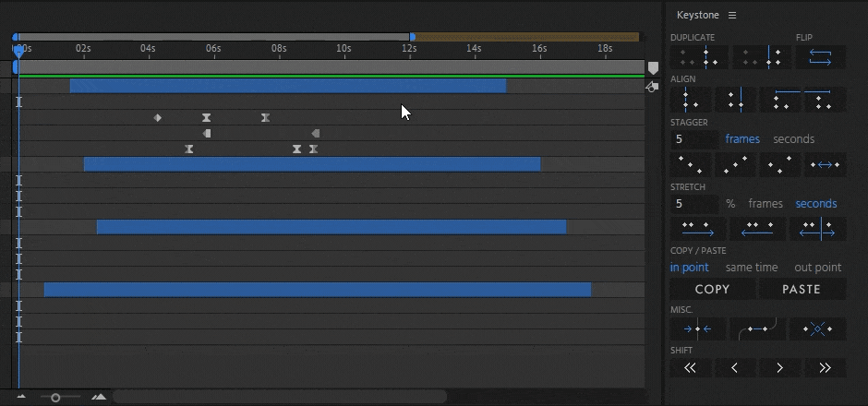This screenshot has height=406, width=868.
Task: Click the ascending Stagger icon
Action: click(735, 165)
